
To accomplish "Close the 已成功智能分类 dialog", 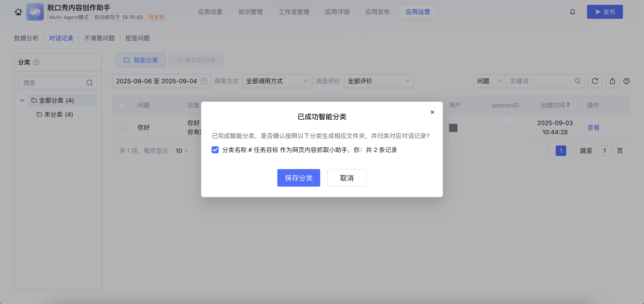I will 432,112.
